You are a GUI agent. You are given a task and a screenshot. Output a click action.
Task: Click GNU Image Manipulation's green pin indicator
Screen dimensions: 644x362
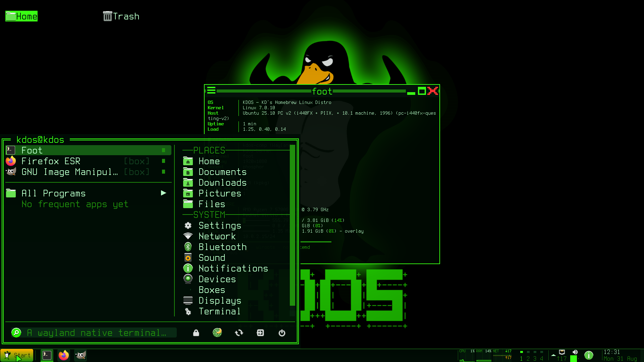(163, 172)
